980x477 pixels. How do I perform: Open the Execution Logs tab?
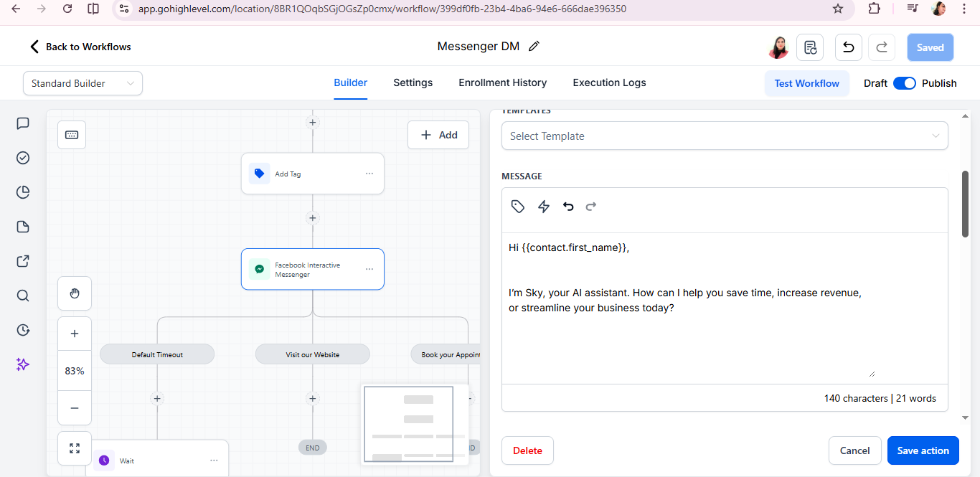point(609,82)
